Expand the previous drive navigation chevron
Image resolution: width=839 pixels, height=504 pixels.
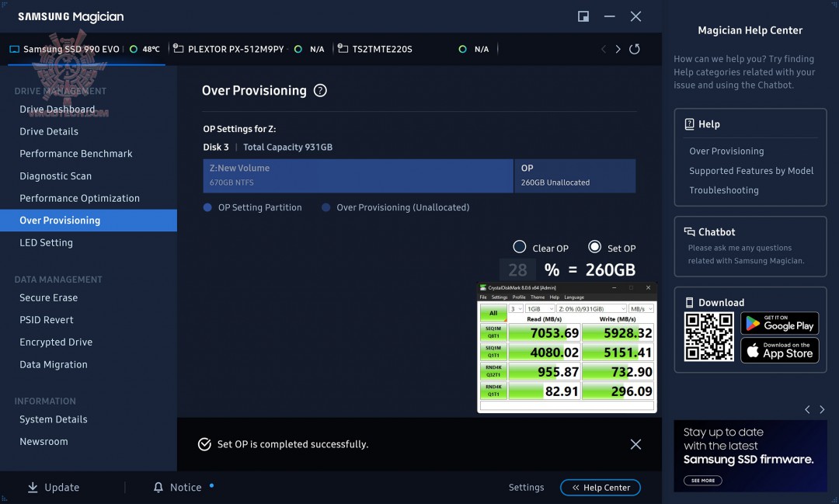[603, 48]
